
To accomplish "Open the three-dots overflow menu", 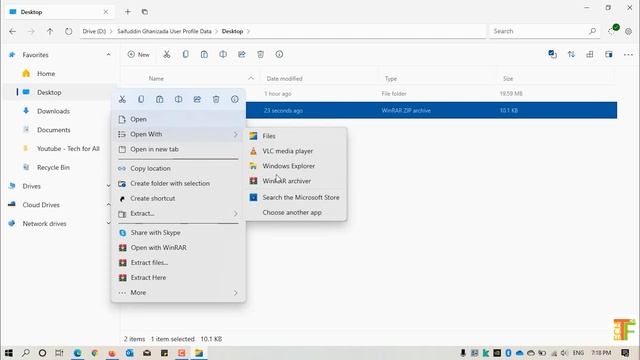I will click(x=628, y=54).
